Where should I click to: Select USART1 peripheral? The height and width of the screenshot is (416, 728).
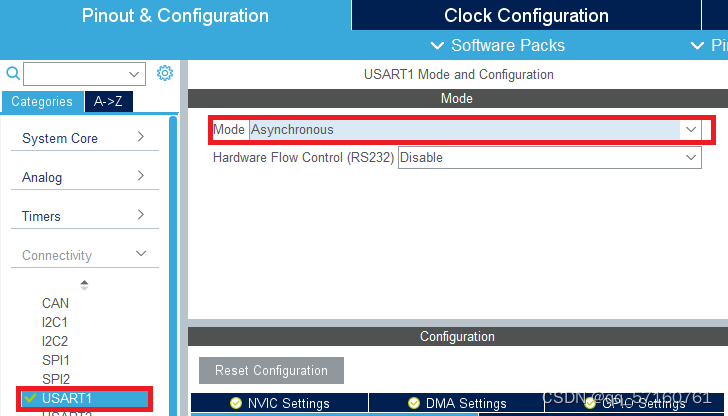coord(84,398)
